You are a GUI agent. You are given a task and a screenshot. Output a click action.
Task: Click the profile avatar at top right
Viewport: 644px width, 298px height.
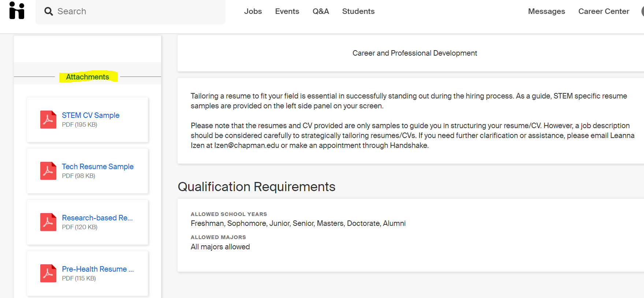pyautogui.click(x=642, y=11)
